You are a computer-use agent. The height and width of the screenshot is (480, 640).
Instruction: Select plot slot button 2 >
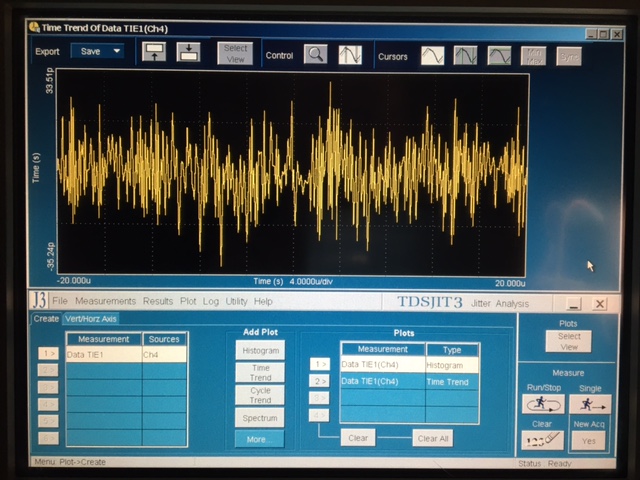[320, 381]
